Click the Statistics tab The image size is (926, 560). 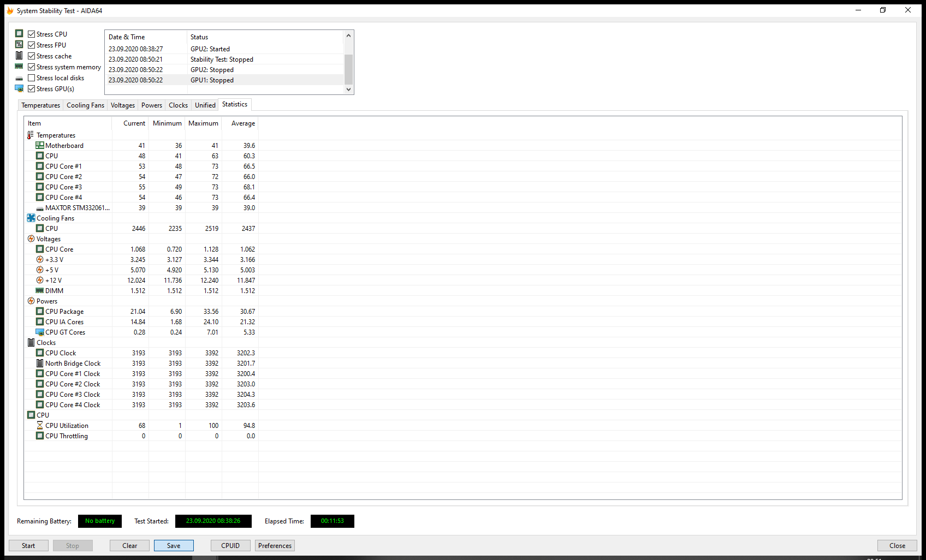point(235,104)
